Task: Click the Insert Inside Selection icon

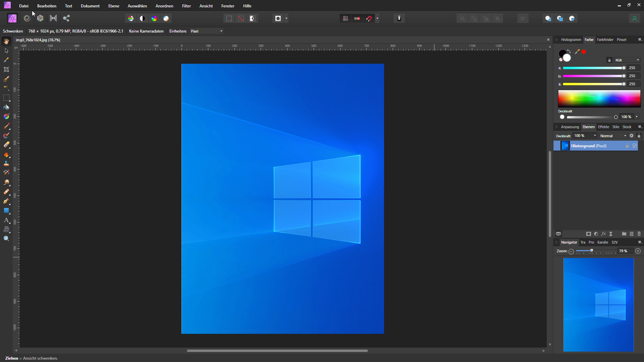Action: 572,18
